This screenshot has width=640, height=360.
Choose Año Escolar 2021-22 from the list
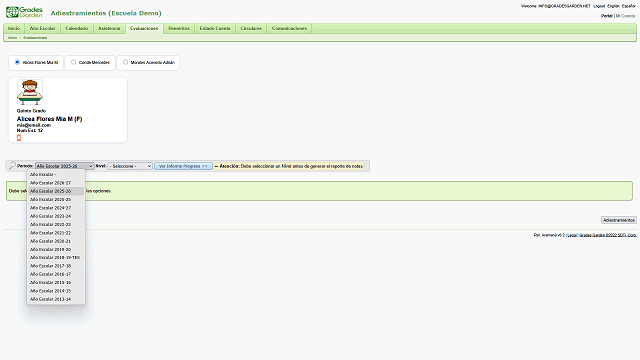click(56, 233)
